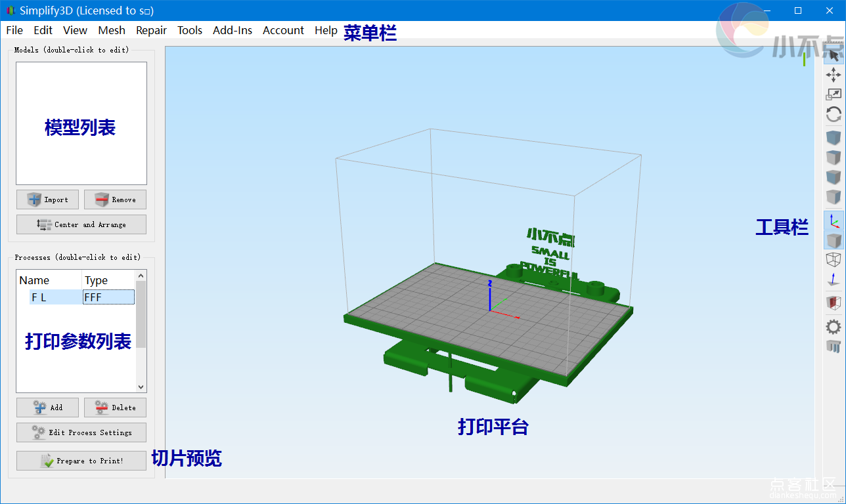Open customize support structures tool

pyautogui.click(x=834, y=346)
